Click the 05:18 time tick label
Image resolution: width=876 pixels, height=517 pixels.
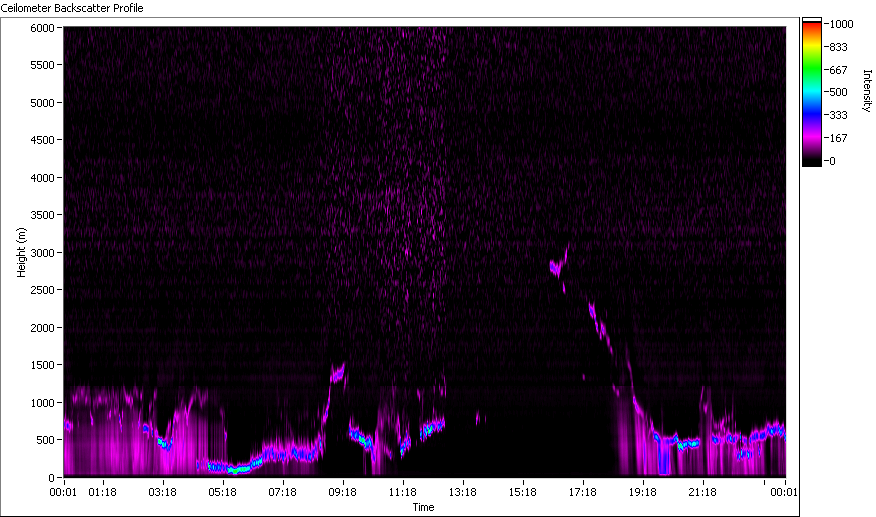222,492
